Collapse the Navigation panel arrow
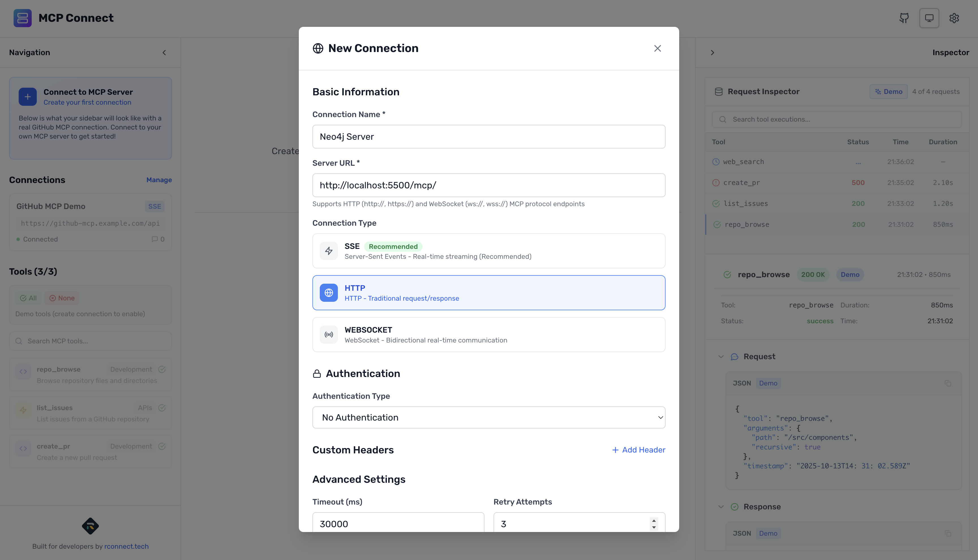This screenshot has width=978, height=560. coord(164,53)
